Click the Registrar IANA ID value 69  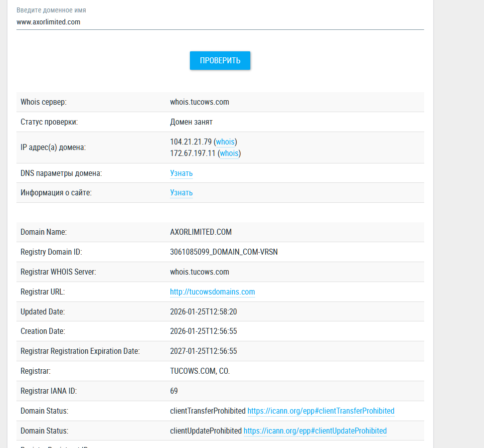(174, 391)
